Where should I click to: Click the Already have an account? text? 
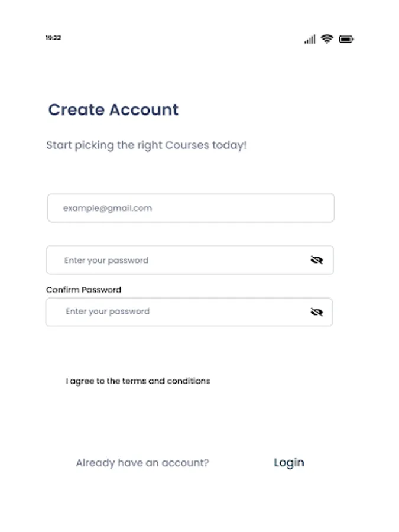142,463
